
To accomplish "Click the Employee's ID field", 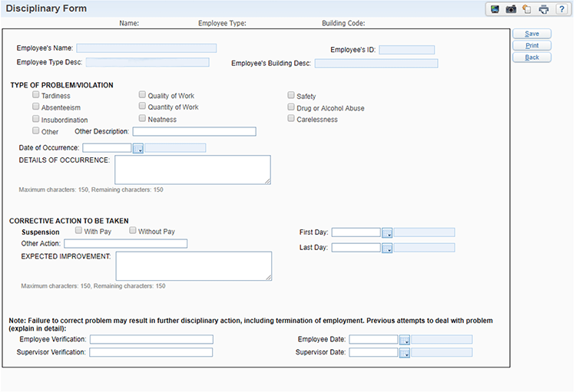I will [x=407, y=50].
